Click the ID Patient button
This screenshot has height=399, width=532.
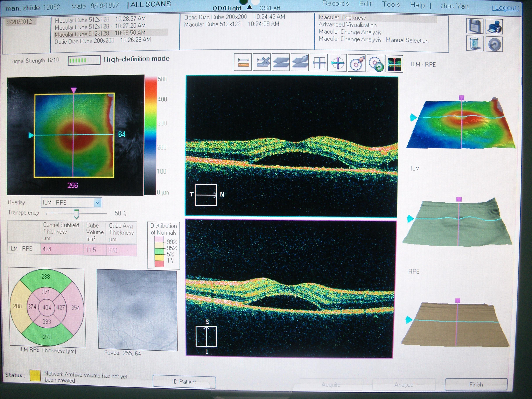184,382
